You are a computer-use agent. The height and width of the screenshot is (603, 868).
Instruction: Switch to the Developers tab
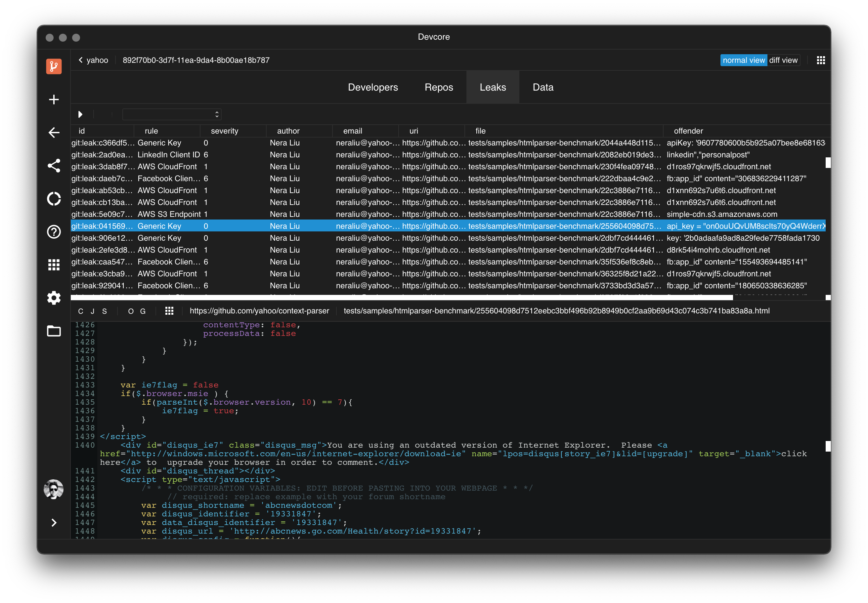[x=372, y=87]
